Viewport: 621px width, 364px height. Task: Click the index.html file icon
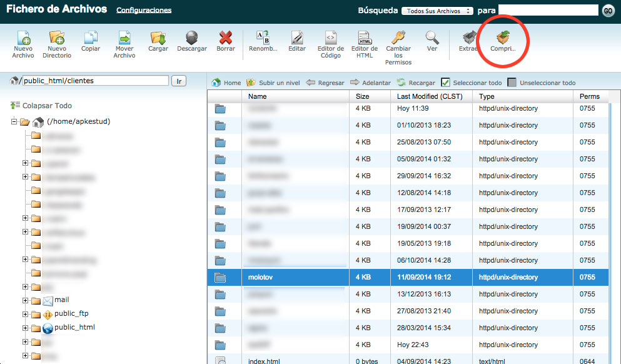point(220,360)
